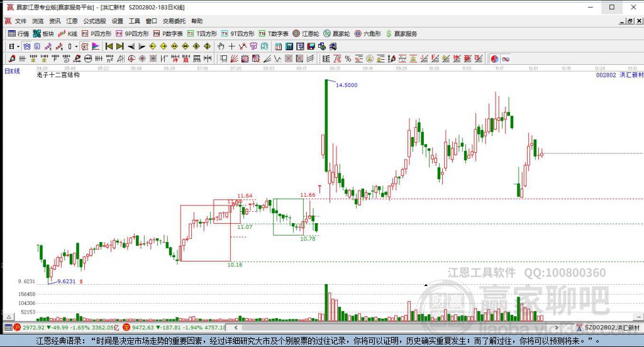The width and height of the screenshot is (644, 347).
Task: Click scroll left arrow on horizontal scrollbar
Action: click(x=236, y=328)
